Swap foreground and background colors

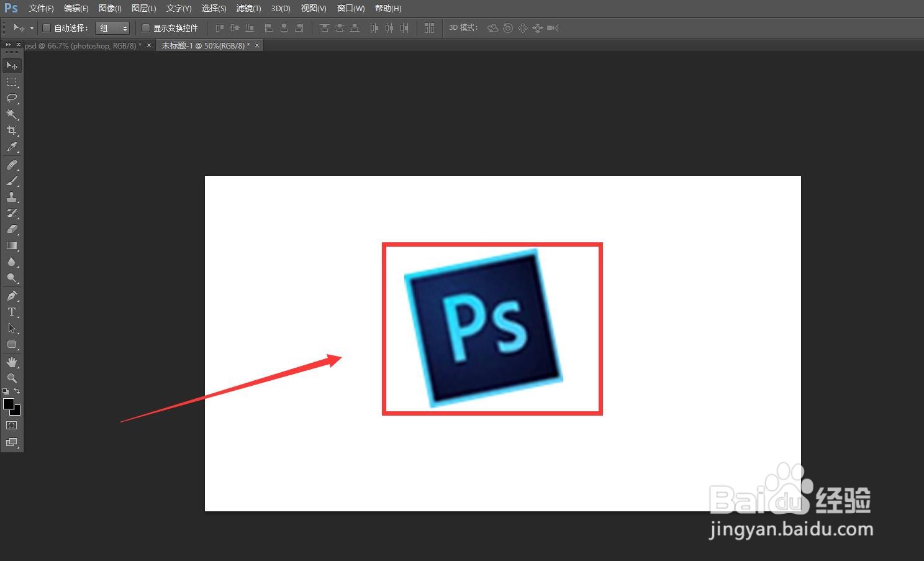click(17, 391)
